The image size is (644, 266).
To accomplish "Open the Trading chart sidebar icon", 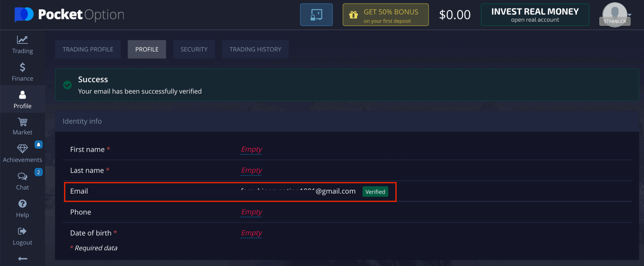I will [x=23, y=40].
